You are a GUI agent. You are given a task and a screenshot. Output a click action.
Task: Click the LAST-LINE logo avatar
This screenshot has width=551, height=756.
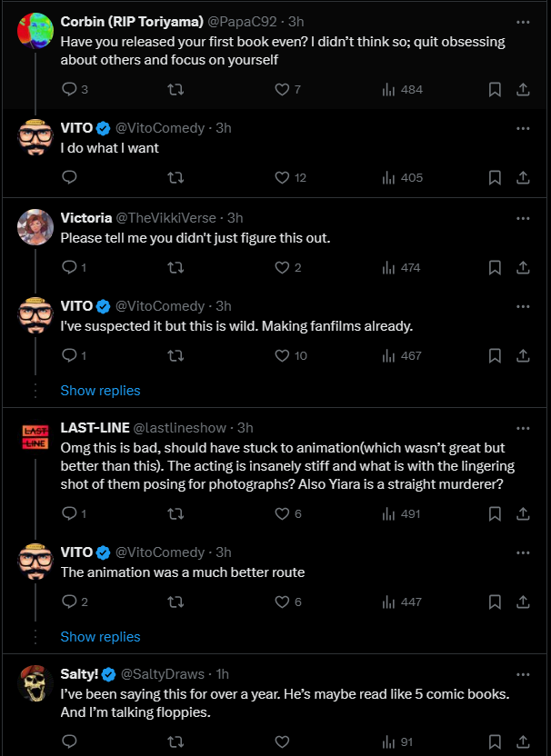tap(35, 437)
